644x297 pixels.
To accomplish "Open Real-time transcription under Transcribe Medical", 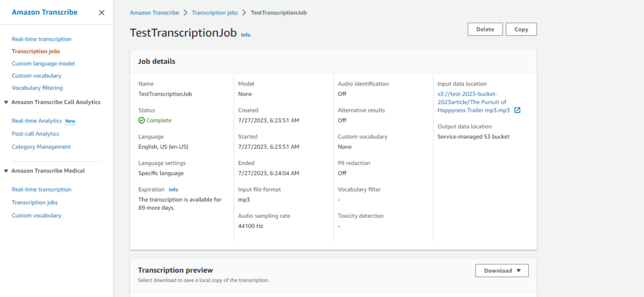I will coord(42,190).
